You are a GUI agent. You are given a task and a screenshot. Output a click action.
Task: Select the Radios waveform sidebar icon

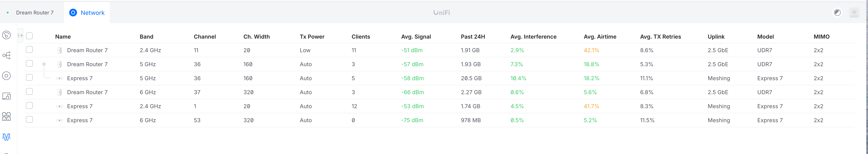point(6,137)
